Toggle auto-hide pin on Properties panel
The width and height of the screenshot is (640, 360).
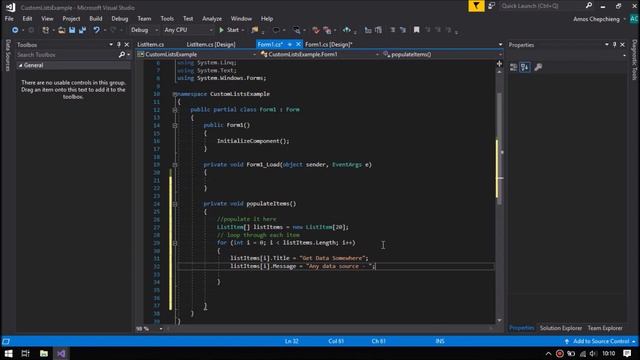(614, 44)
